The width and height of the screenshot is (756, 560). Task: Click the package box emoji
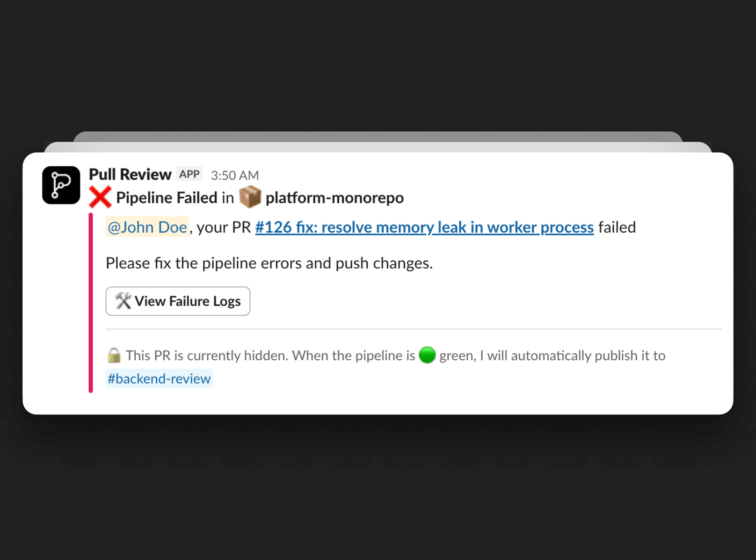250,197
